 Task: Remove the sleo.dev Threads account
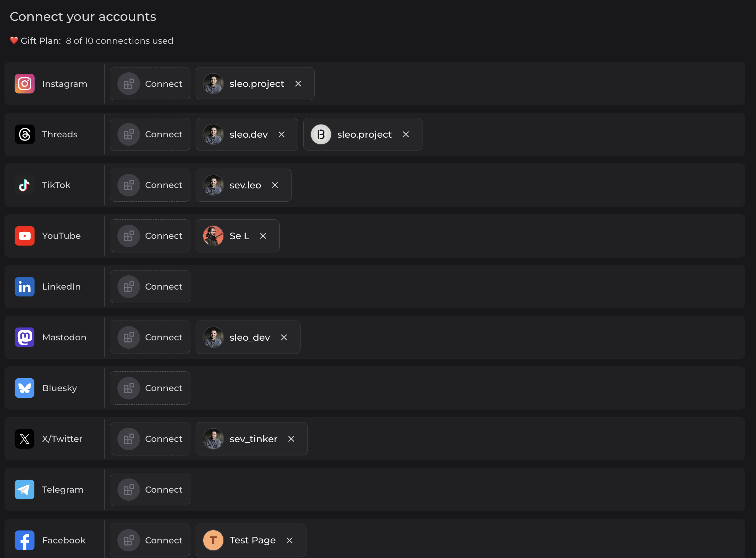click(281, 135)
